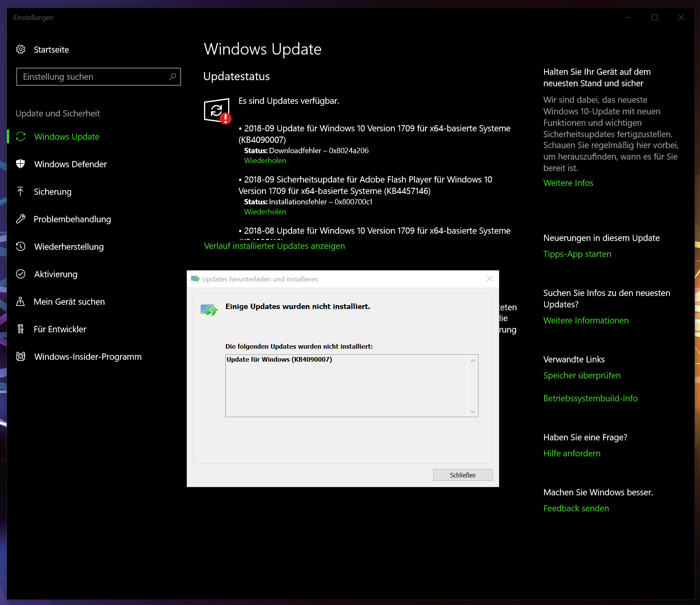
Task: Open Weitere Informationen link
Action: pyautogui.click(x=586, y=320)
